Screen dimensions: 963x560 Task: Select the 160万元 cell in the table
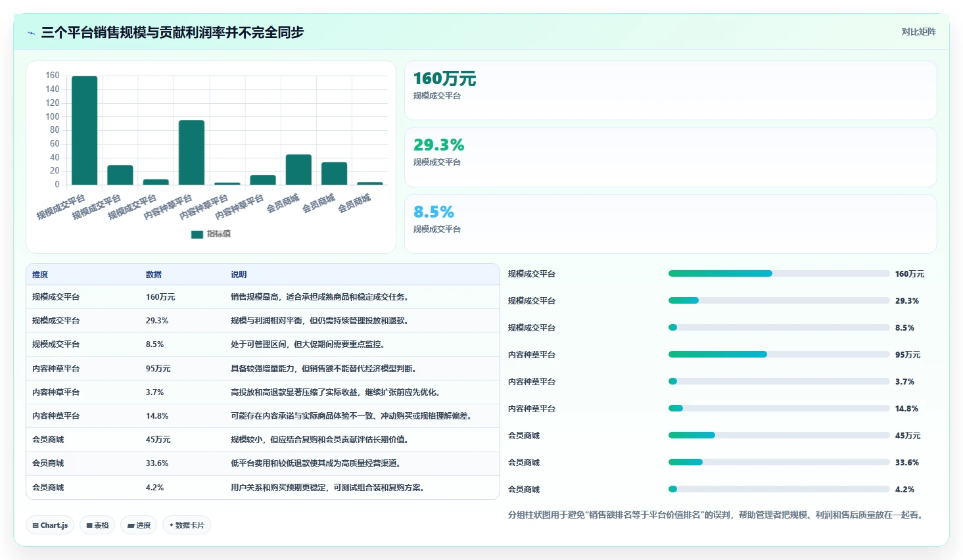click(160, 297)
